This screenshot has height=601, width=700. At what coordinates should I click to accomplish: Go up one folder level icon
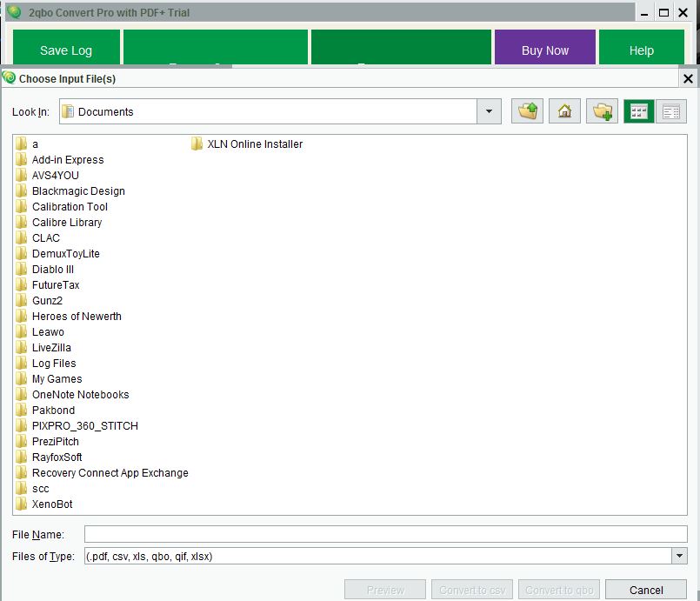point(527,111)
